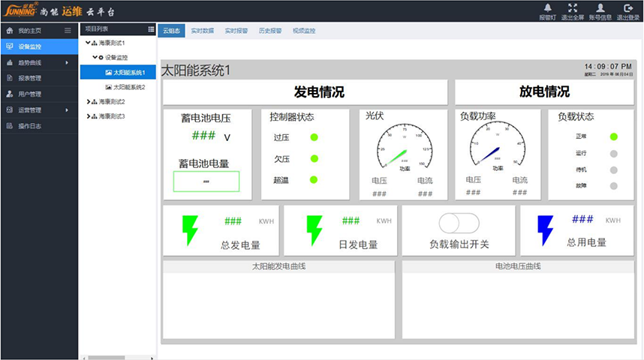This screenshot has height=360, width=644.
Task: Open the 历史报警 tab
Action: coord(269,31)
